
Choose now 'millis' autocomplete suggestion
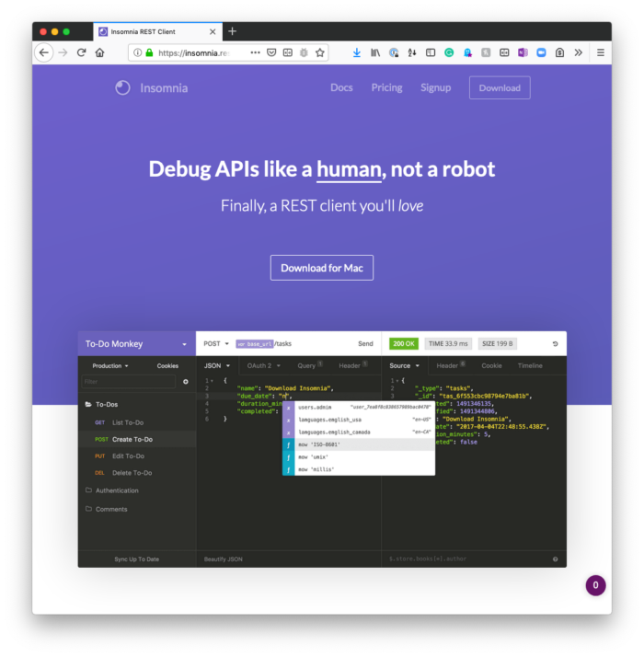coord(359,469)
